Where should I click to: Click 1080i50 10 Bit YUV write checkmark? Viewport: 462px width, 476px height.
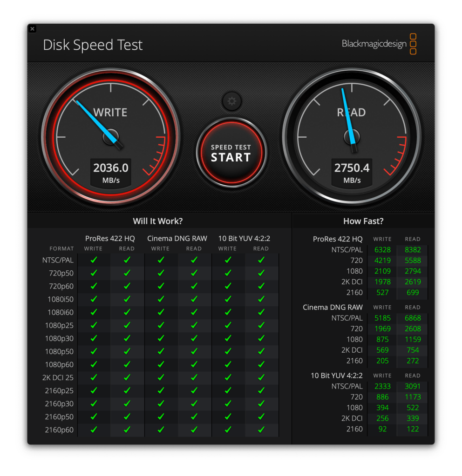click(228, 299)
